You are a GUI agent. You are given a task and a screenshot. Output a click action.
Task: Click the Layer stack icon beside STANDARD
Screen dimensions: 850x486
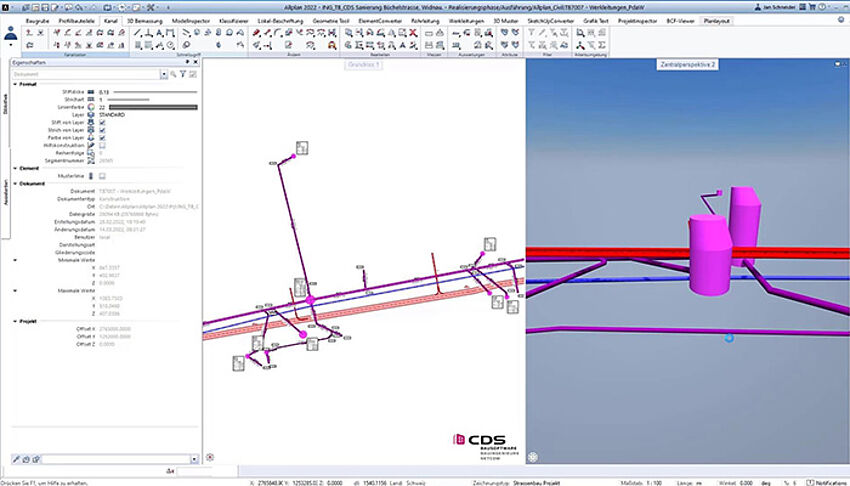coord(91,116)
